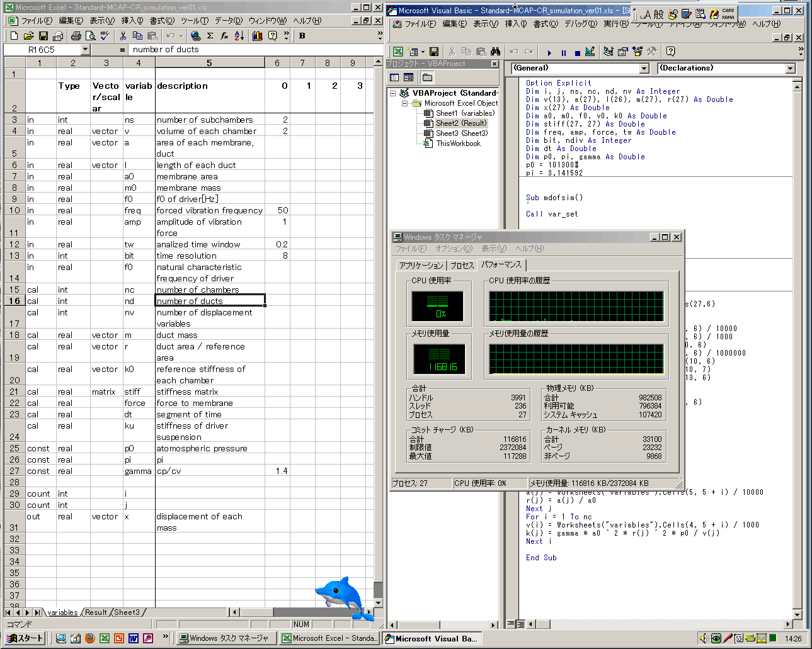Screen dimensions: 812x649
Task: Click the Find binoculars icon in VBA
Action: pos(496,52)
